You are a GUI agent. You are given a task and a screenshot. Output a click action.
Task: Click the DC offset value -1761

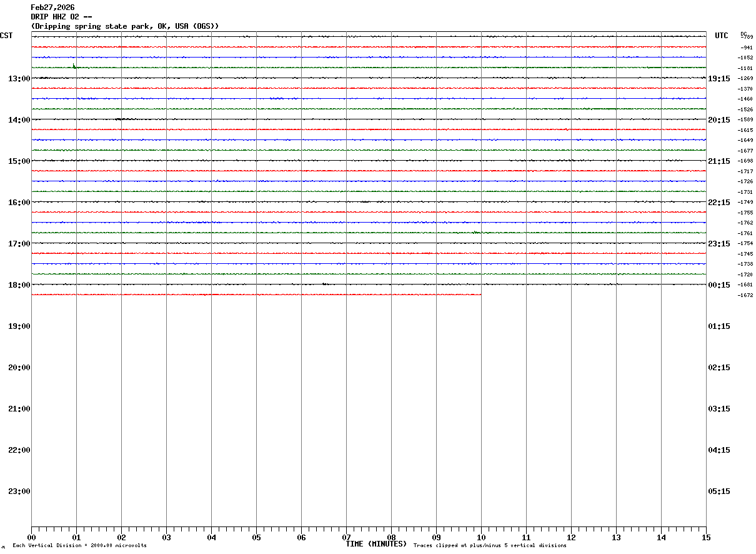[x=745, y=233]
